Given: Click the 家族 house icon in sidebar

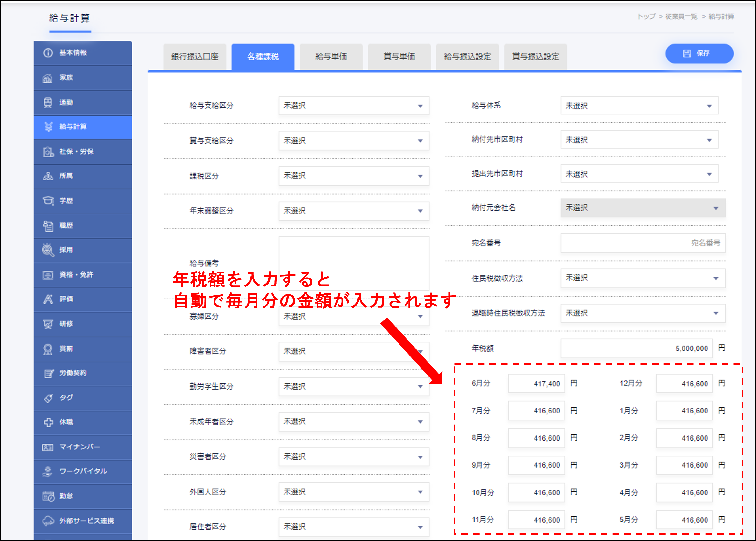Looking at the screenshot, I should point(48,78).
